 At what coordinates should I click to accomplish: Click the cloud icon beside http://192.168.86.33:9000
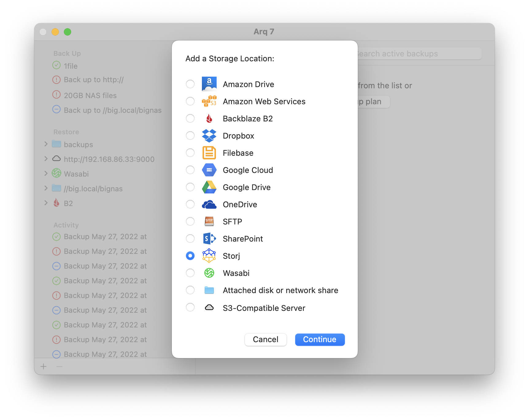point(56,158)
